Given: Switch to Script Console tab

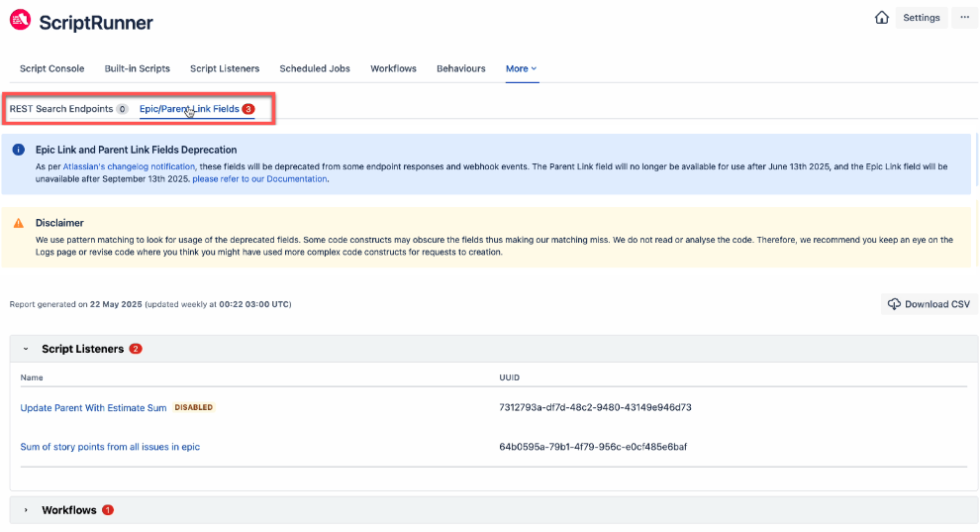Looking at the screenshot, I should tap(51, 68).
